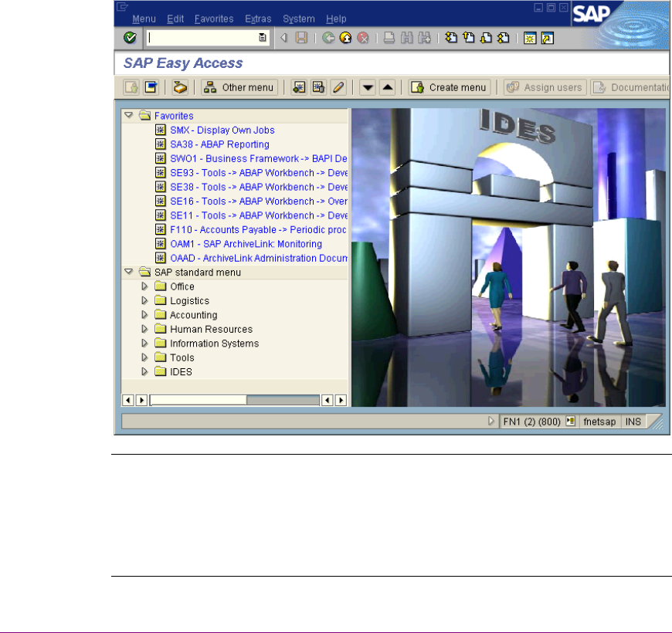Viewport: 672px width, 633px height.
Task: Click the Last Page icon
Action: (x=504, y=38)
